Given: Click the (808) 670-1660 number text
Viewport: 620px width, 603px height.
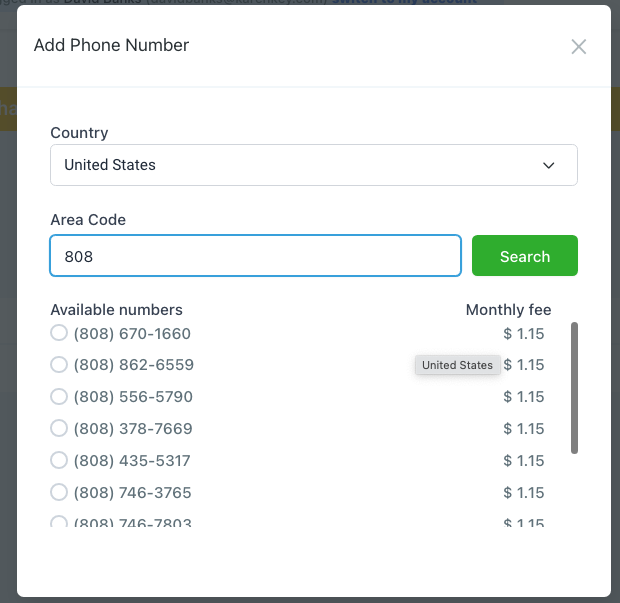Looking at the screenshot, I should point(132,333).
